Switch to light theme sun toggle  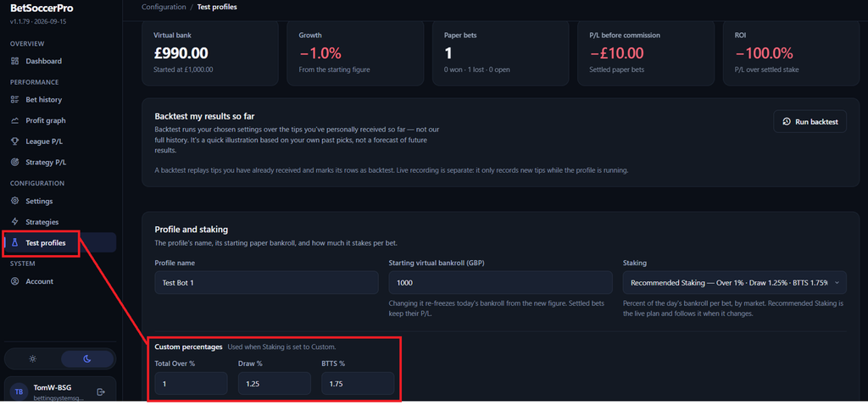click(x=33, y=359)
